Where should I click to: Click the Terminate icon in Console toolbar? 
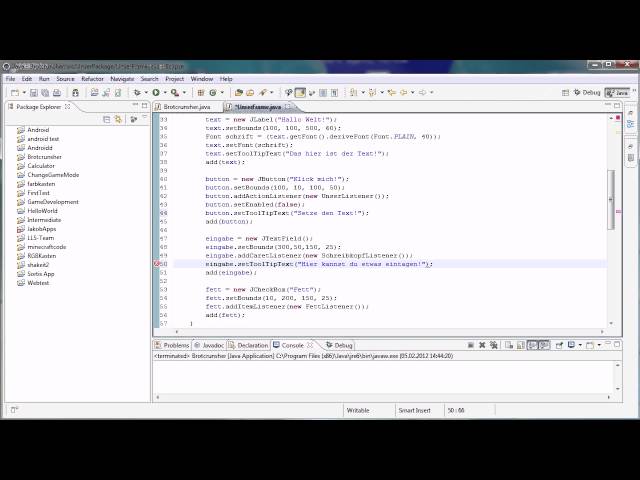point(471,345)
